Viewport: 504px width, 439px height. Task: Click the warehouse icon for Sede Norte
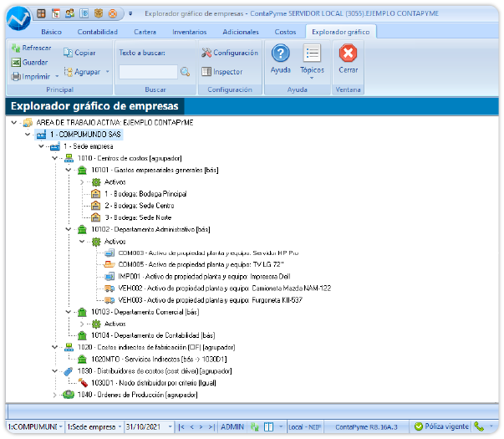tap(95, 217)
